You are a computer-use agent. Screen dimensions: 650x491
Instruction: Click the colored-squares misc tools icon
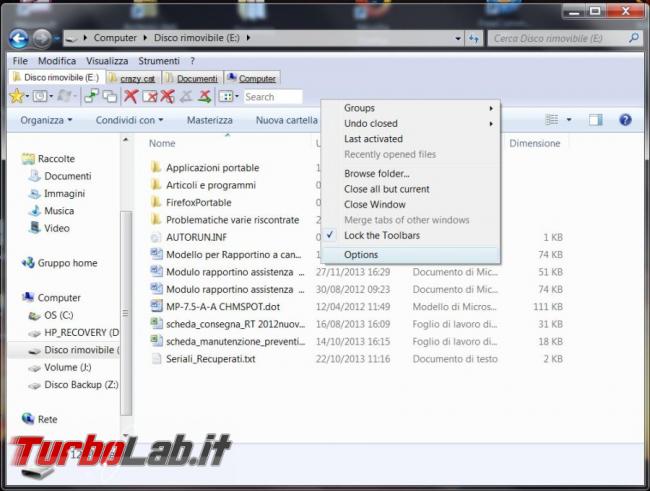(226, 97)
